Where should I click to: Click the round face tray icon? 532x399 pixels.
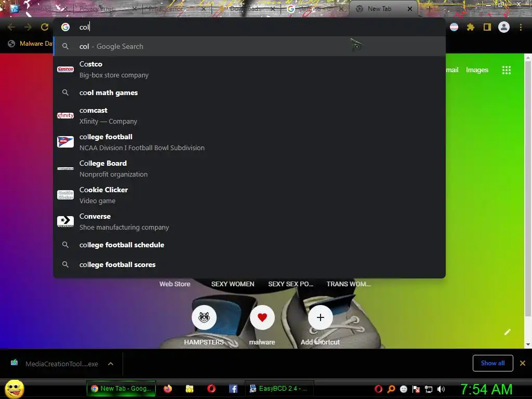coord(403,389)
